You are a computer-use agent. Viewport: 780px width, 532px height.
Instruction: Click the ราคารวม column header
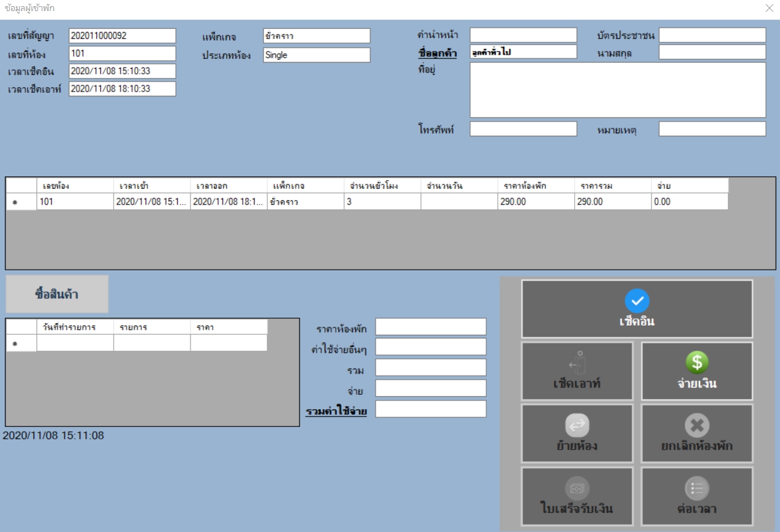coord(613,186)
